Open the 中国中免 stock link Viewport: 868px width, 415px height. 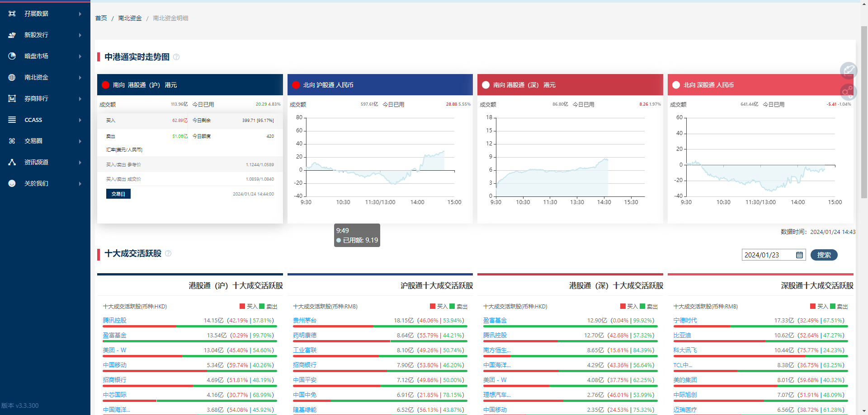tap(305, 395)
